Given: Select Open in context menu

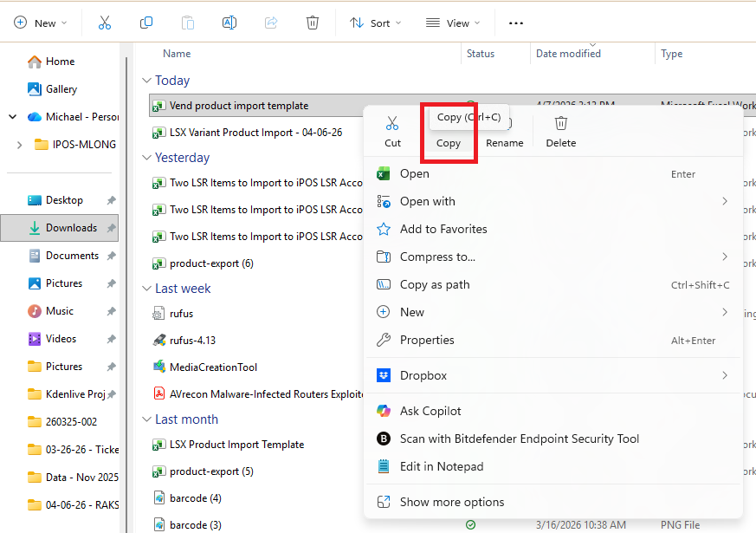Looking at the screenshot, I should click(552, 173).
